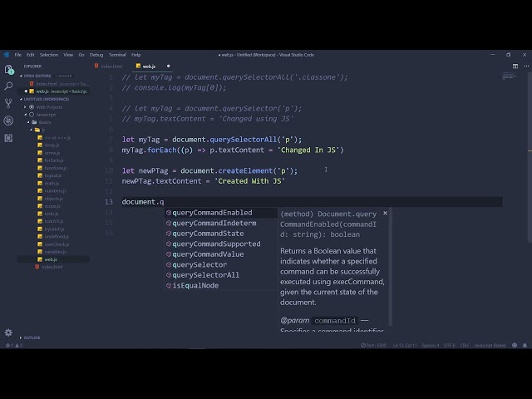Open the Explorer view in activity bar

9,70
